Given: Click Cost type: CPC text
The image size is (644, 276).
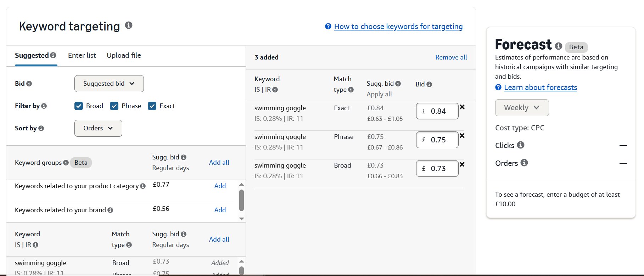Looking at the screenshot, I should click(x=520, y=128).
